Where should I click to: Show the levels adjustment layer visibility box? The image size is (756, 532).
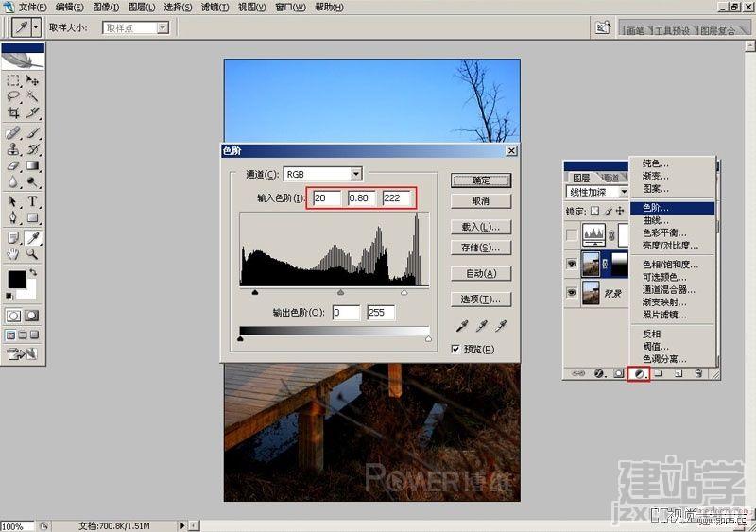572,235
